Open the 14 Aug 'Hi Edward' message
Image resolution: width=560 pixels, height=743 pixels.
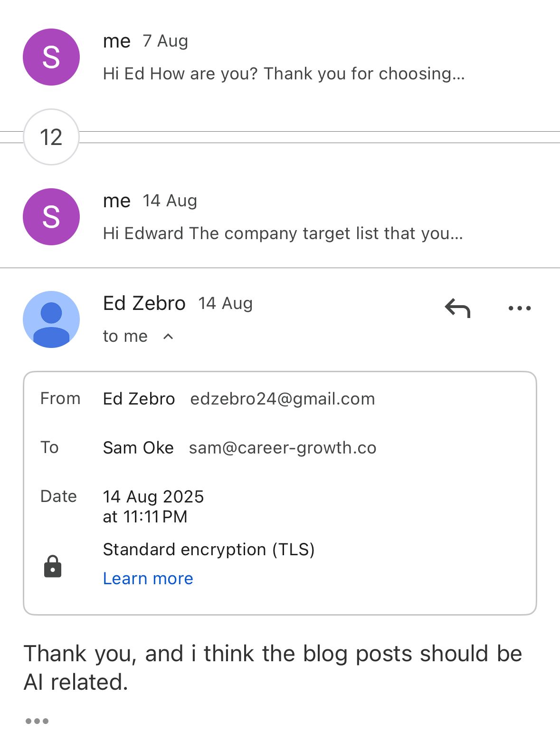click(283, 233)
